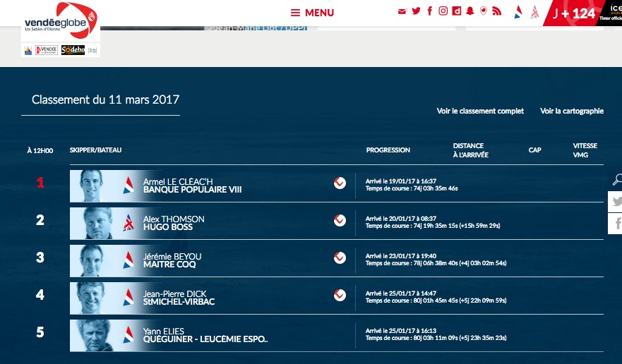
Task: Open Jean-Pierre DICK skipper name
Action: coord(174,294)
